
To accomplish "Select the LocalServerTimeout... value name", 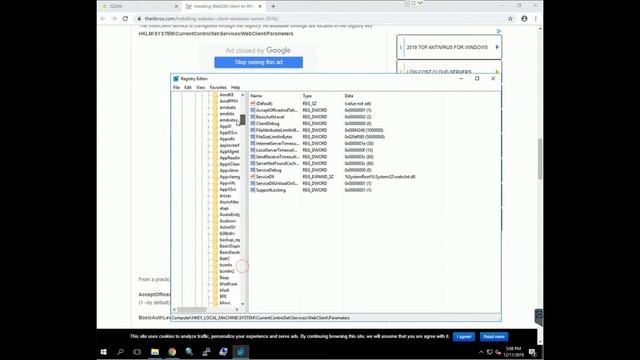I will [276, 150].
